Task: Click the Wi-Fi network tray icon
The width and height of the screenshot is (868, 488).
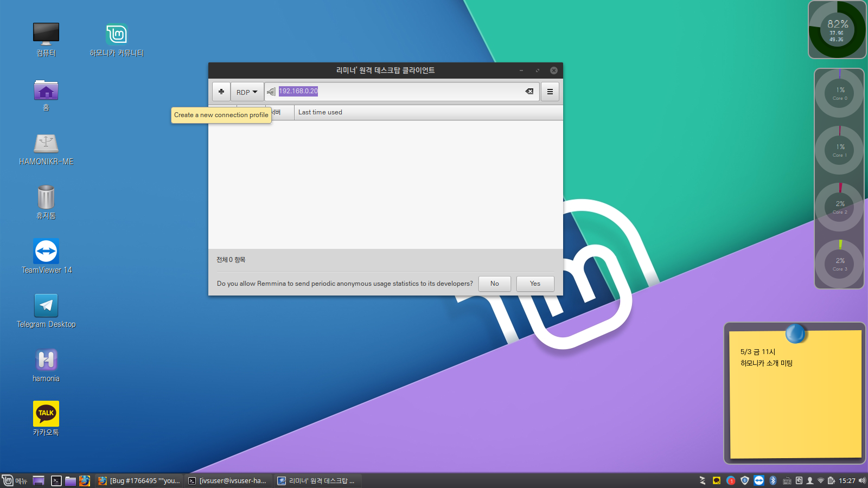Action: point(821,480)
